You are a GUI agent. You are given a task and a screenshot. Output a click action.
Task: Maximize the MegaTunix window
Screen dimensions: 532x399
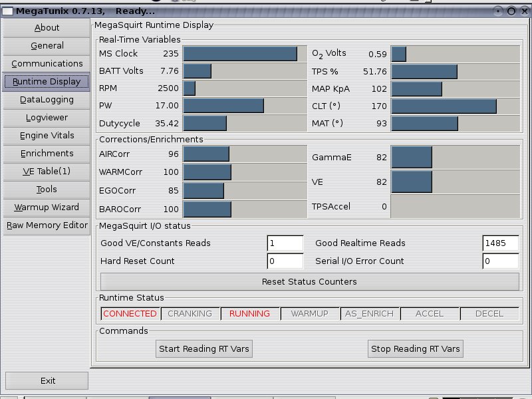511,11
